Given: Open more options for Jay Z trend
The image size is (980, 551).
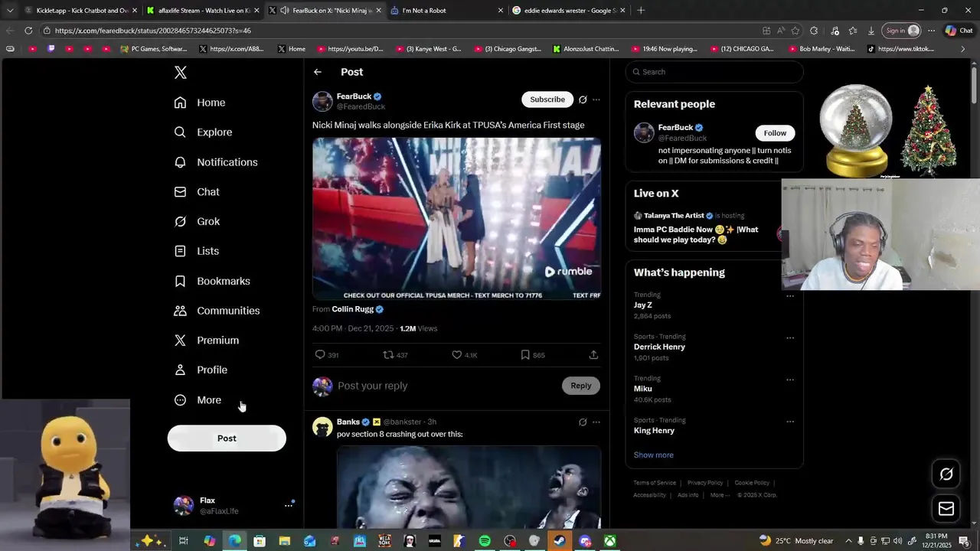Looking at the screenshot, I should click(x=790, y=296).
